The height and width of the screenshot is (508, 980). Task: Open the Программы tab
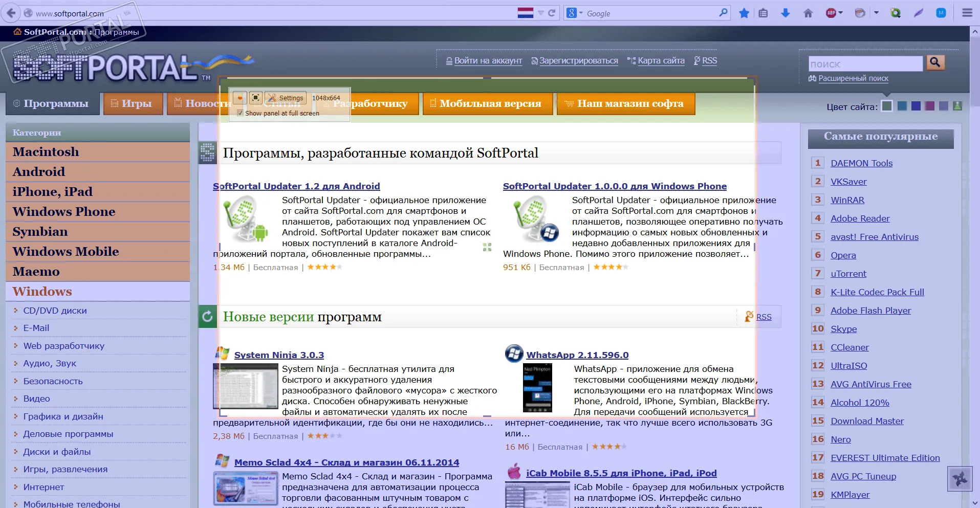53,104
